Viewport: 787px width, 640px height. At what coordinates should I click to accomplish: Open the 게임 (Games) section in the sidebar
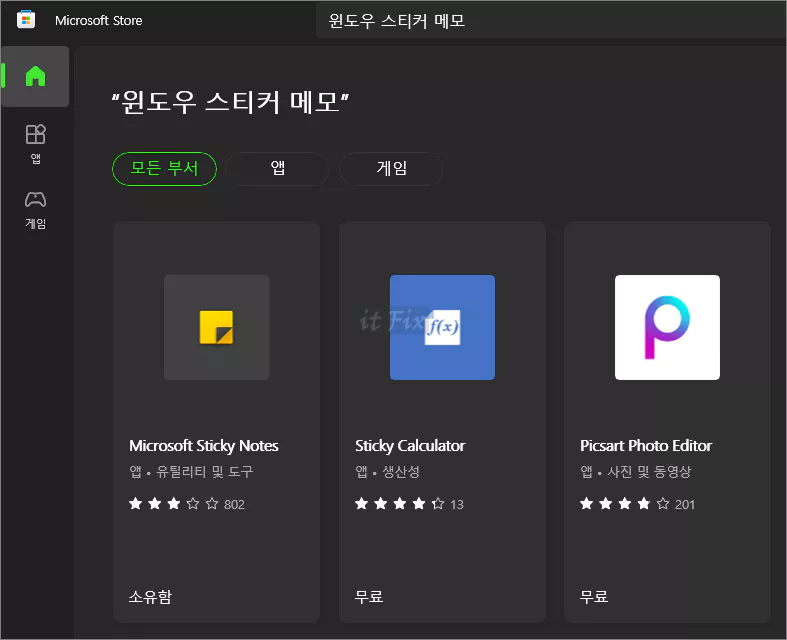click(35, 210)
